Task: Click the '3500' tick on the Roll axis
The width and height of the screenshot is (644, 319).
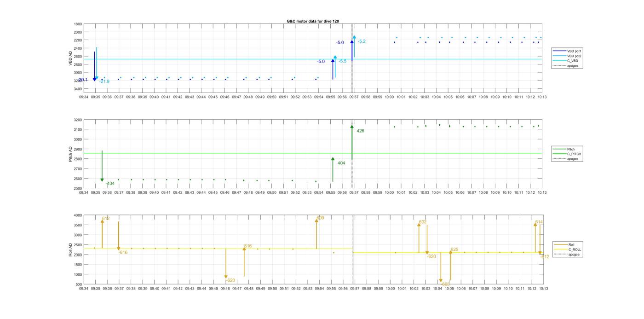Action: [78, 225]
